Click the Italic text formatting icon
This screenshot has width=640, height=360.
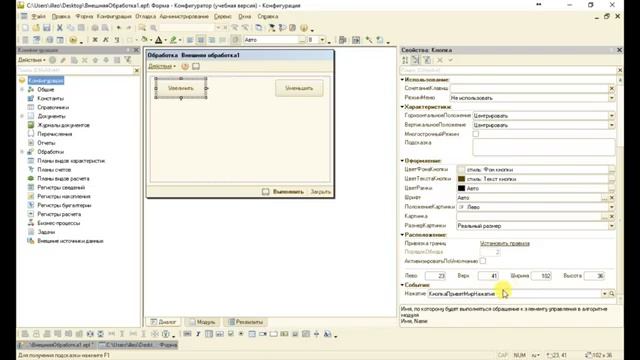coord(106,40)
